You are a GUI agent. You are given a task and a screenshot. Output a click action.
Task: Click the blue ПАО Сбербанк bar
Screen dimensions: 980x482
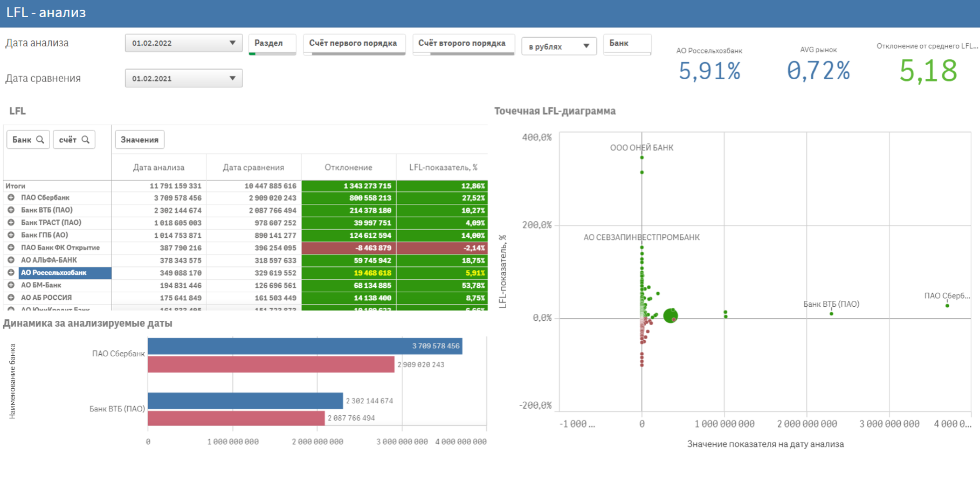[x=305, y=346]
